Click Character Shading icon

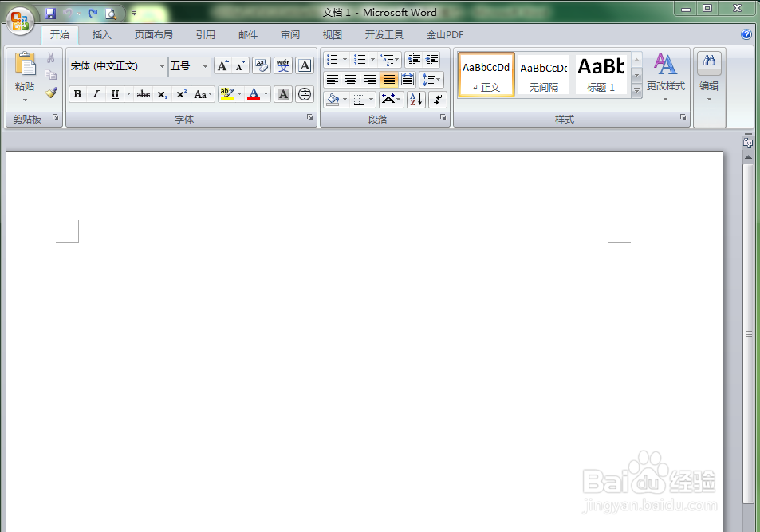pyautogui.click(x=283, y=95)
